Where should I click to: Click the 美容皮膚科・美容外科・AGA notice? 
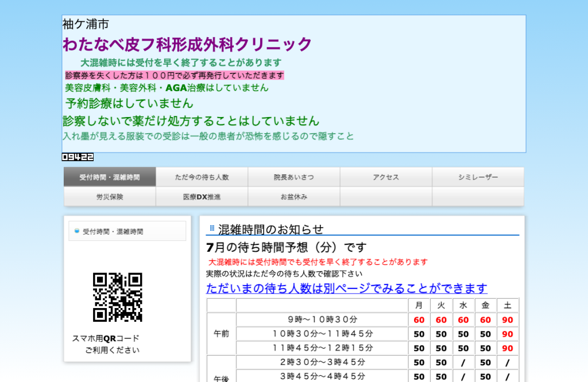(x=167, y=88)
